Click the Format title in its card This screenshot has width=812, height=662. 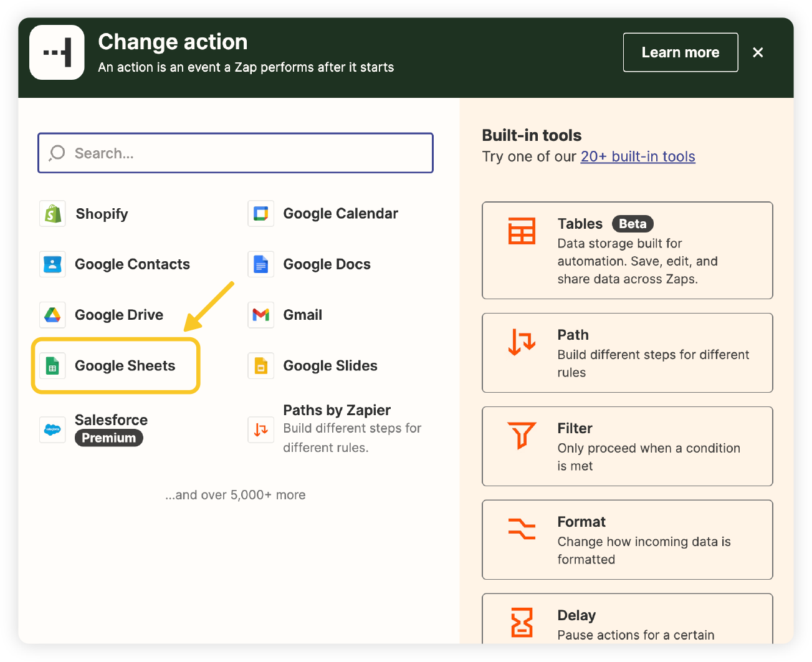tap(581, 522)
